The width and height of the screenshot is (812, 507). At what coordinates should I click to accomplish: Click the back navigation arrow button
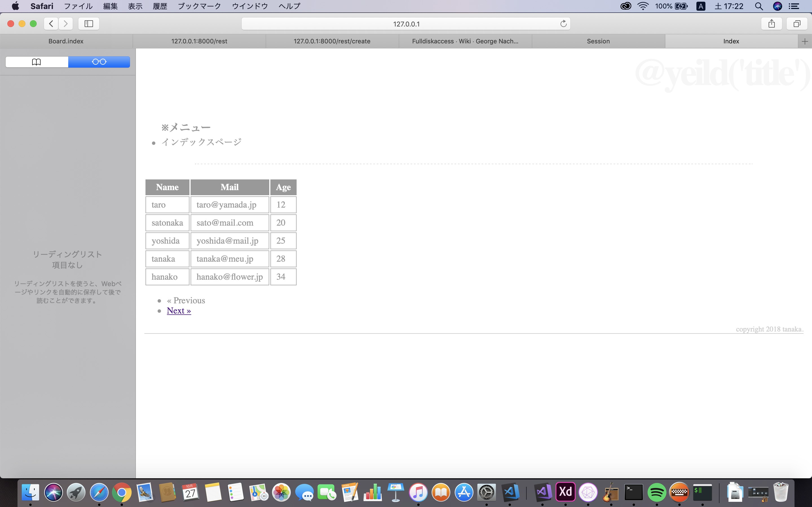[51, 23]
